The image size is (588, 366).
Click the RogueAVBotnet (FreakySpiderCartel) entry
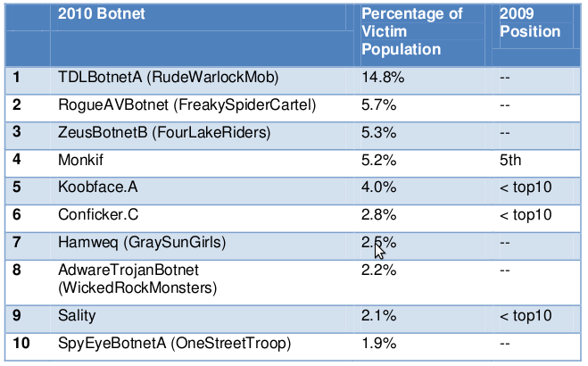pyautogui.click(x=186, y=105)
